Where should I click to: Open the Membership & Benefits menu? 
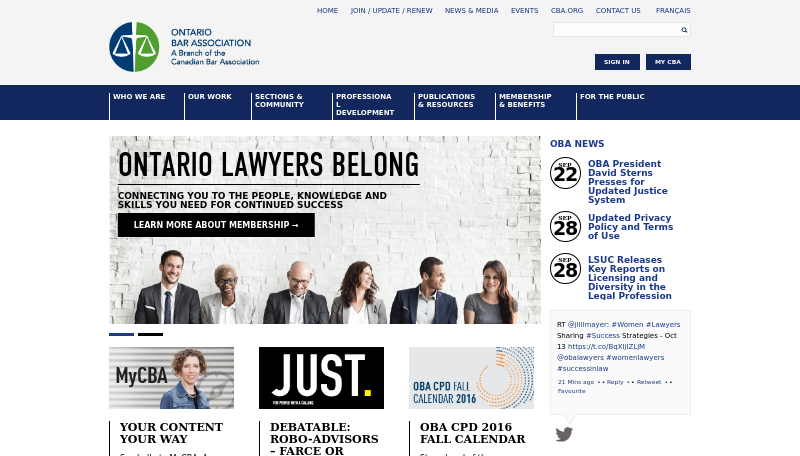[x=525, y=100]
